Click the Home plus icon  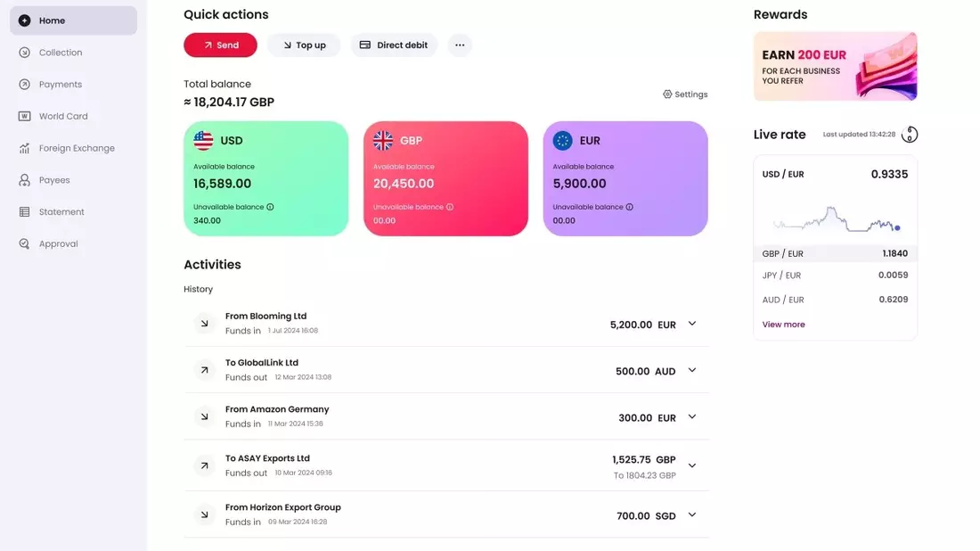[x=24, y=21]
